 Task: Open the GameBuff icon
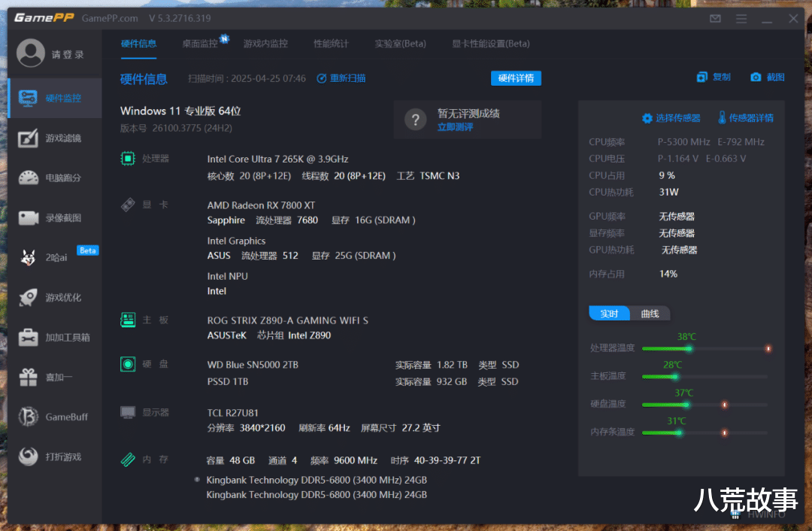pyautogui.click(x=28, y=417)
